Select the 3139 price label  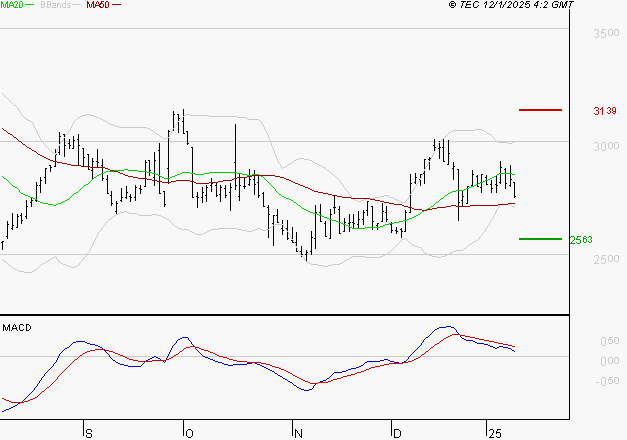(x=604, y=110)
